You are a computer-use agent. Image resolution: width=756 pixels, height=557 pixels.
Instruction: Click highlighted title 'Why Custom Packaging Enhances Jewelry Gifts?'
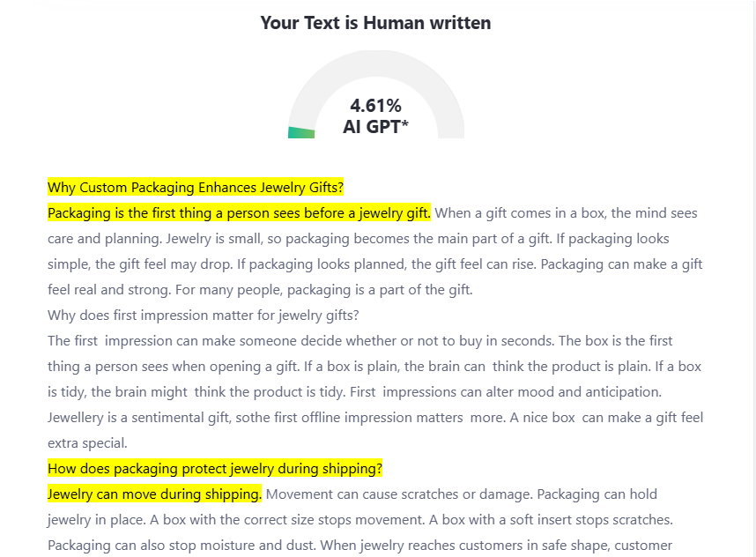click(195, 188)
